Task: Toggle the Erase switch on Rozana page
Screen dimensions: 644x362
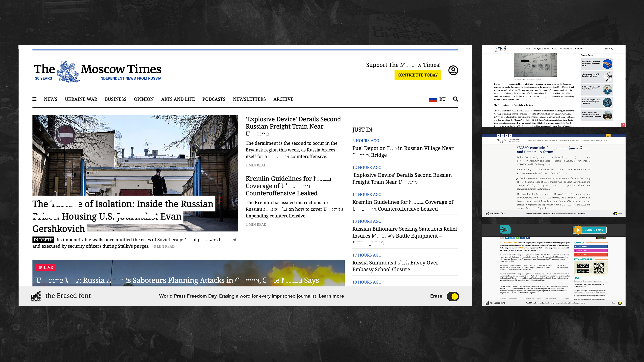Action: pyautogui.click(x=620, y=303)
